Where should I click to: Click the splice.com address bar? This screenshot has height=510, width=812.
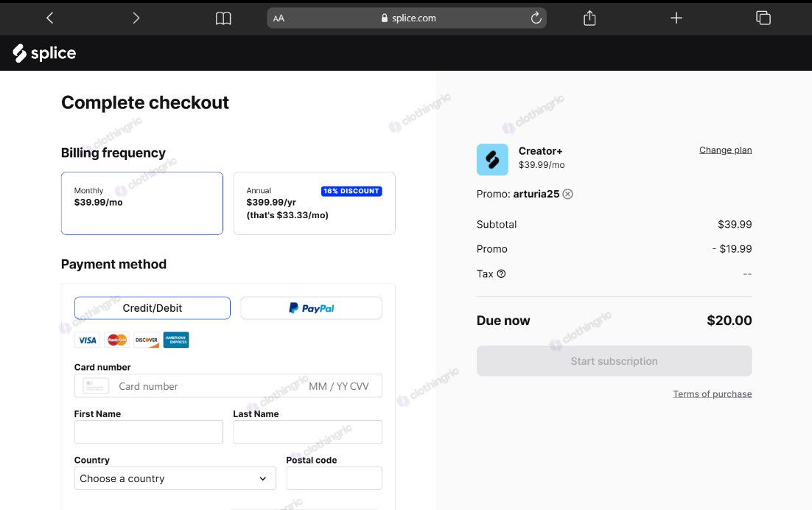click(x=407, y=18)
